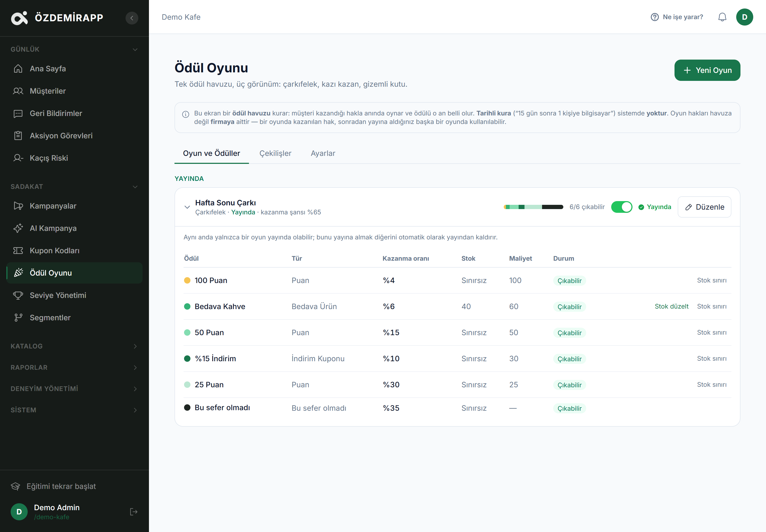Open the user avatar D in header
The height and width of the screenshot is (532, 766).
tap(744, 17)
